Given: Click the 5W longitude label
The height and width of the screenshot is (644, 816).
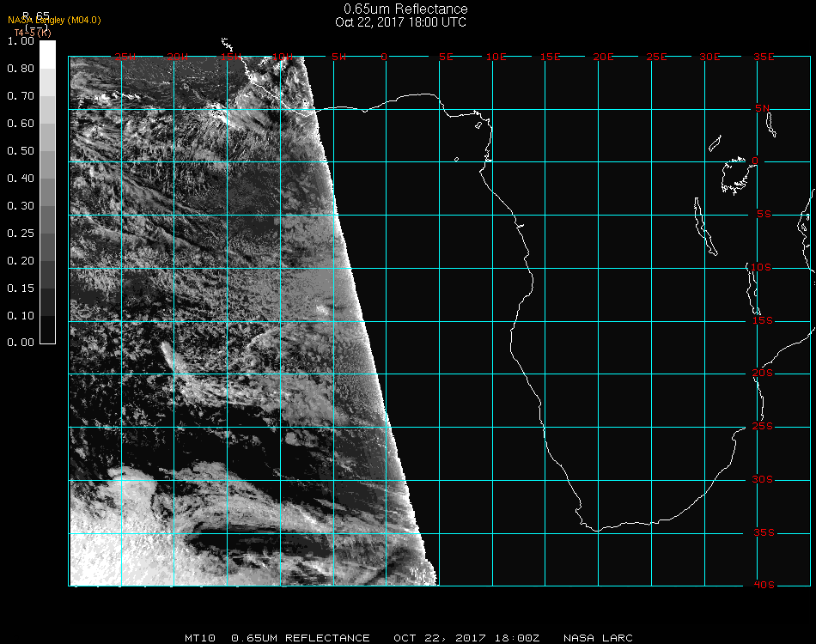Looking at the screenshot, I should pyautogui.click(x=338, y=57).
